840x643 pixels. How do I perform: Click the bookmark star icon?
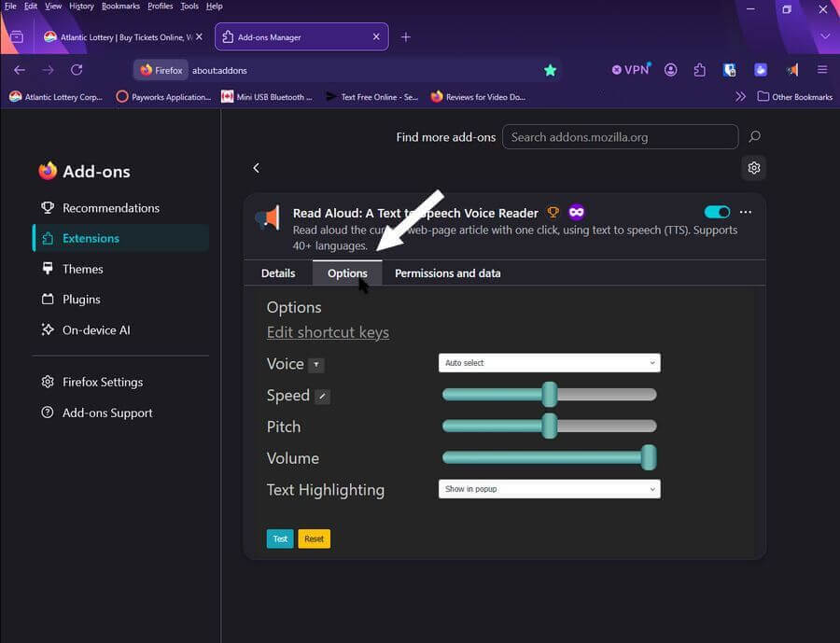[x=550, y=70]
